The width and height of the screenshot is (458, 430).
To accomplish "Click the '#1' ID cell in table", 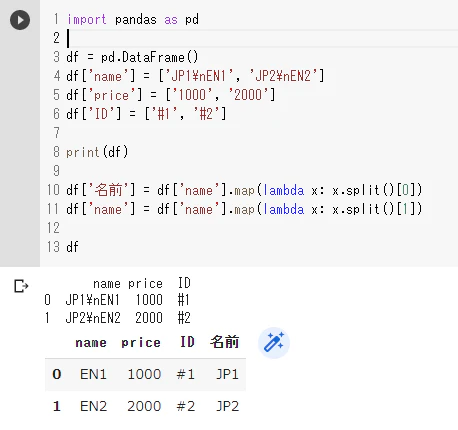I will click(x=185, y=374).
